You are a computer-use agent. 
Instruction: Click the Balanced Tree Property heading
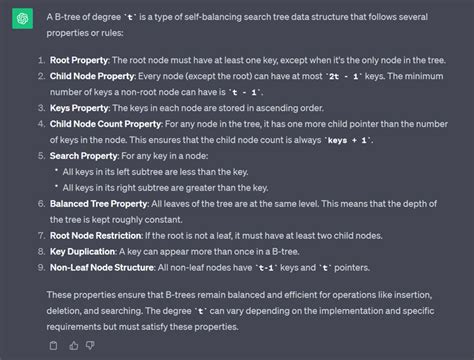(99, 204)
